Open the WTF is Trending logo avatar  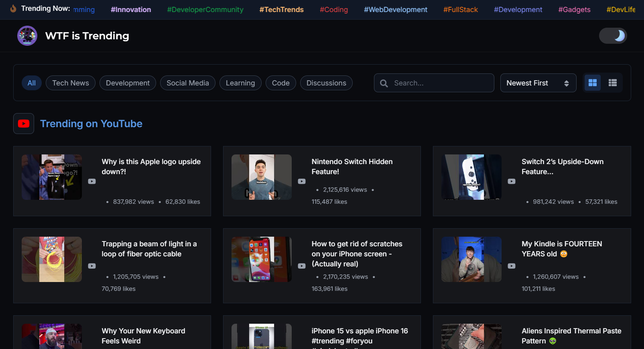[x=27, y=36]
